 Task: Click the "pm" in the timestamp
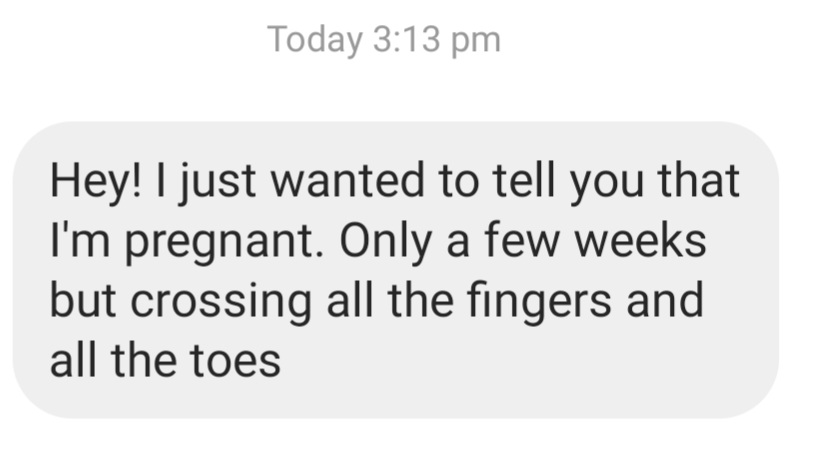(476, 43)
